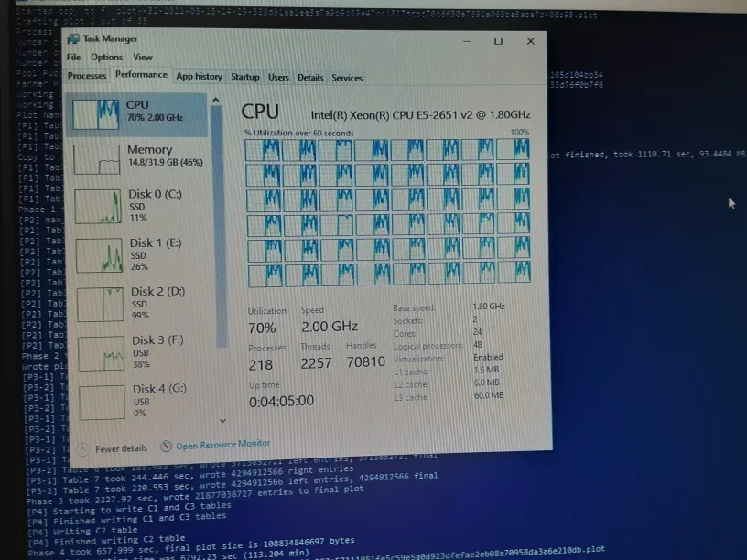Switch to the App history tab
747x560 pixels.
pos(200,76)
